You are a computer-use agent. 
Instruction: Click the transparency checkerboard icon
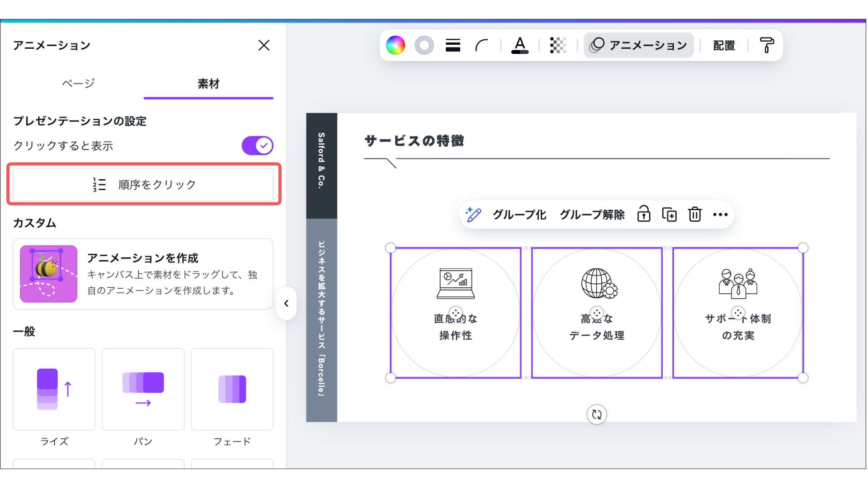(558, 45)
